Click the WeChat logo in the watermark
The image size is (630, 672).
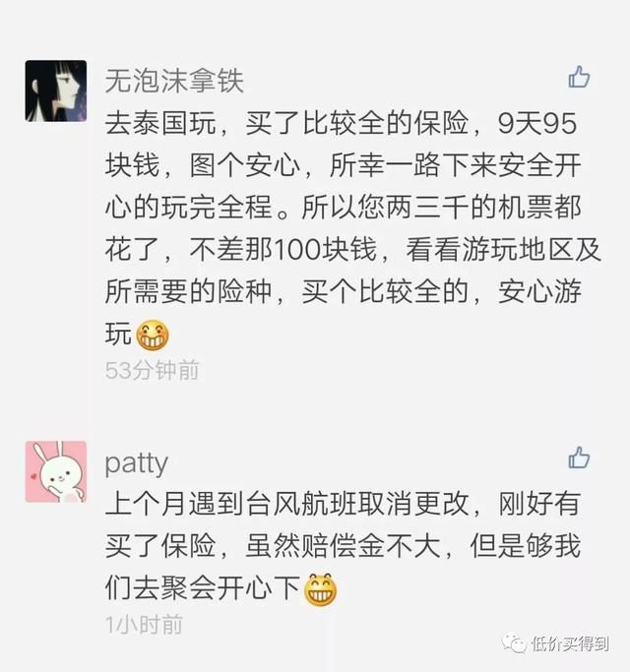514,643
